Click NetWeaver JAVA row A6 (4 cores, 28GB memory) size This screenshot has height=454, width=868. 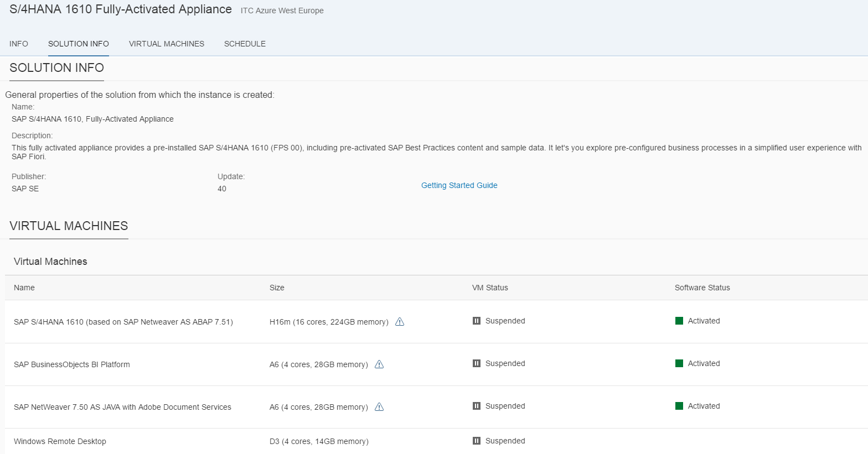319,407
